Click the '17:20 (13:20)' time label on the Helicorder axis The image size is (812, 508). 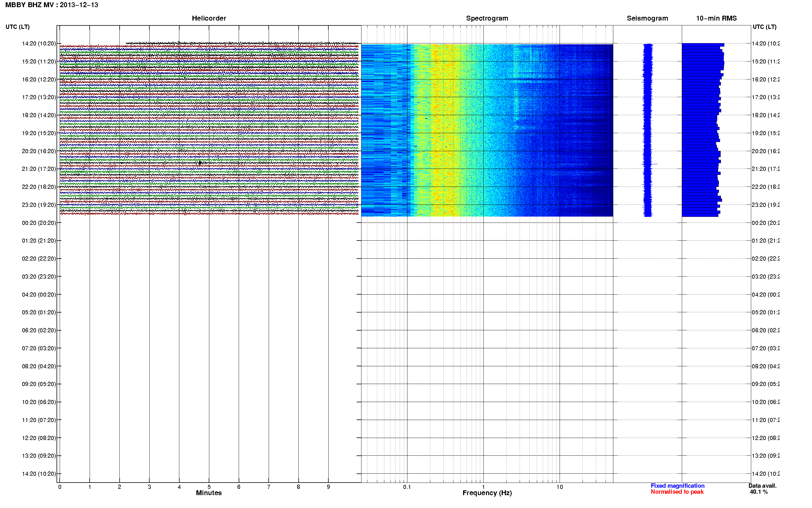click(39, 97)
